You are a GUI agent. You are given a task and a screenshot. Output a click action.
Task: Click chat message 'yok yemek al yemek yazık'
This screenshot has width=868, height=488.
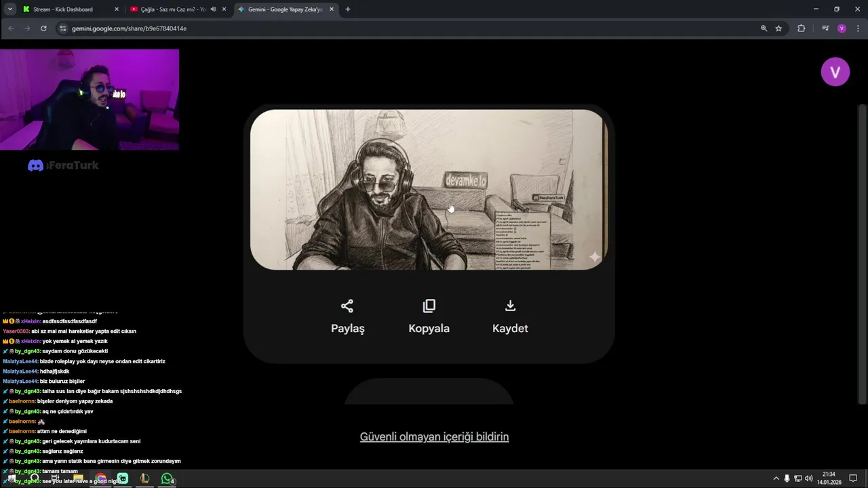coord(75,342)
